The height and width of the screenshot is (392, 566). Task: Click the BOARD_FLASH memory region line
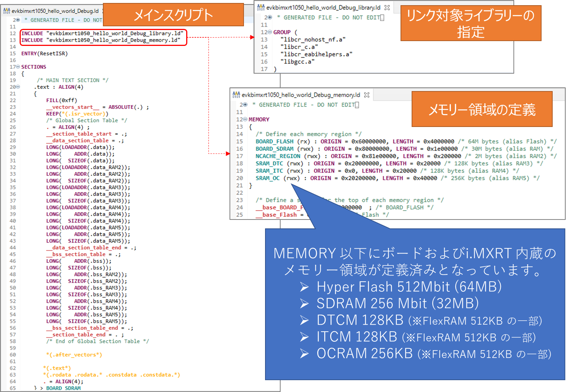coord(370,141)
